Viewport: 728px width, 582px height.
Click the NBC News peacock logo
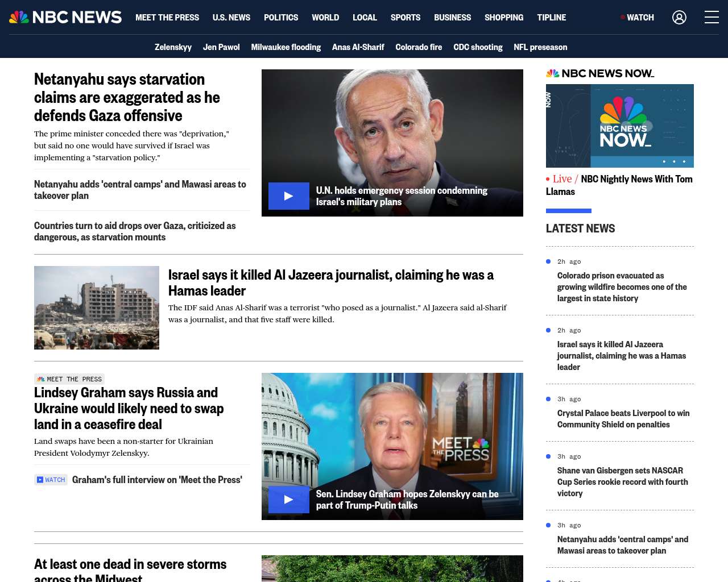click(x=65, y=17)
